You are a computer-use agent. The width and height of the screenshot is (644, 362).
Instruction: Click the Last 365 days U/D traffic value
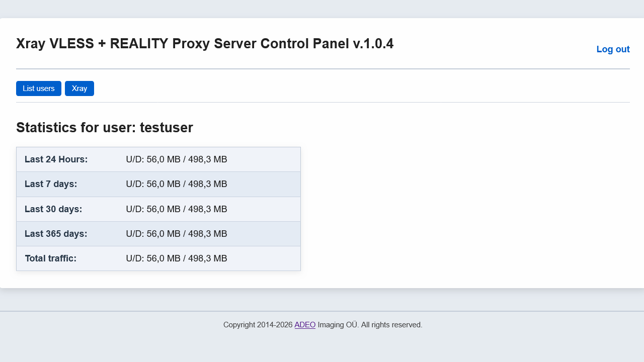coord(177,234)
